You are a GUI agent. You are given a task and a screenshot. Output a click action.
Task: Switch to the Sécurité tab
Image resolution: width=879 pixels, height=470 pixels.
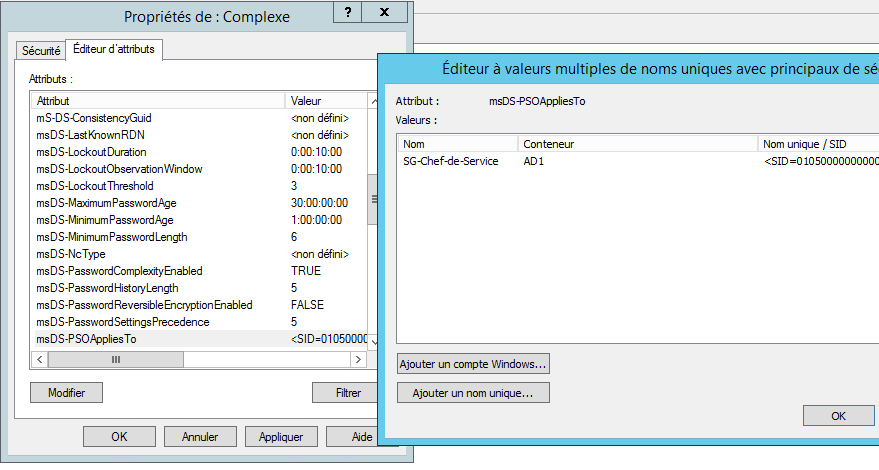41,50
